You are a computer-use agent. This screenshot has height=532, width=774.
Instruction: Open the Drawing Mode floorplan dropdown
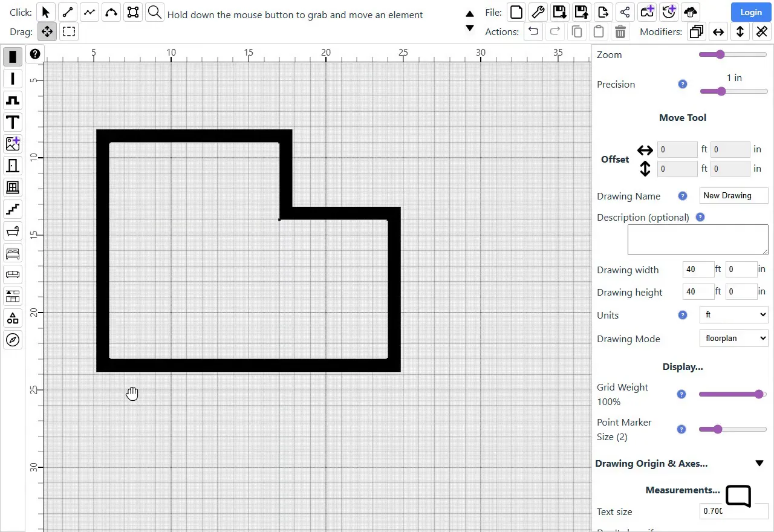[x=733, y=338]
